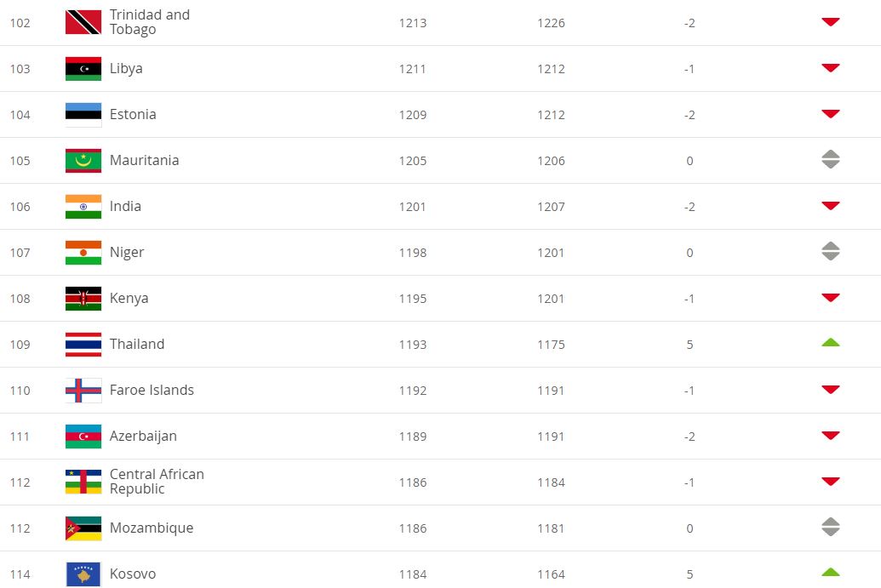Click the India flag icon
881x588 pixels.
point(83,207)
